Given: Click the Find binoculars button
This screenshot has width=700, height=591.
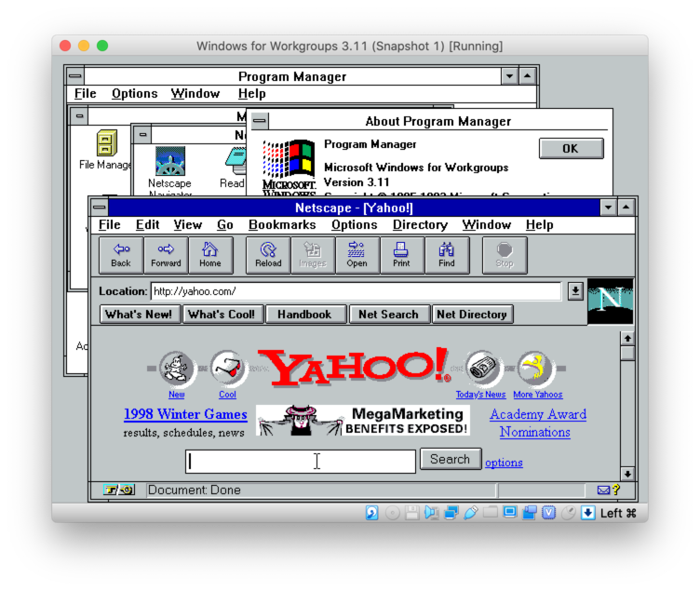Looking at the screenshot, I should 447,255.
